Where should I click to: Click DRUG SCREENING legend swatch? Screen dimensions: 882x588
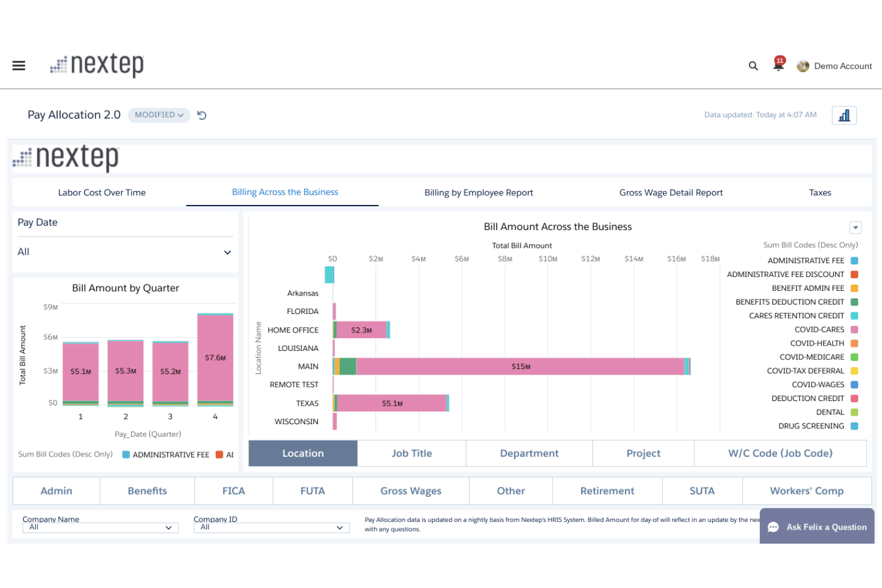tap(854, 426)
